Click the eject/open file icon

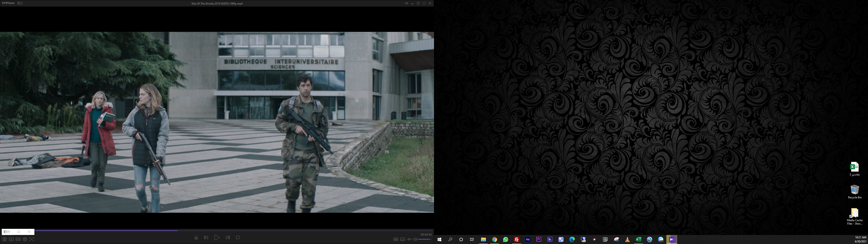tap(196, 238)
